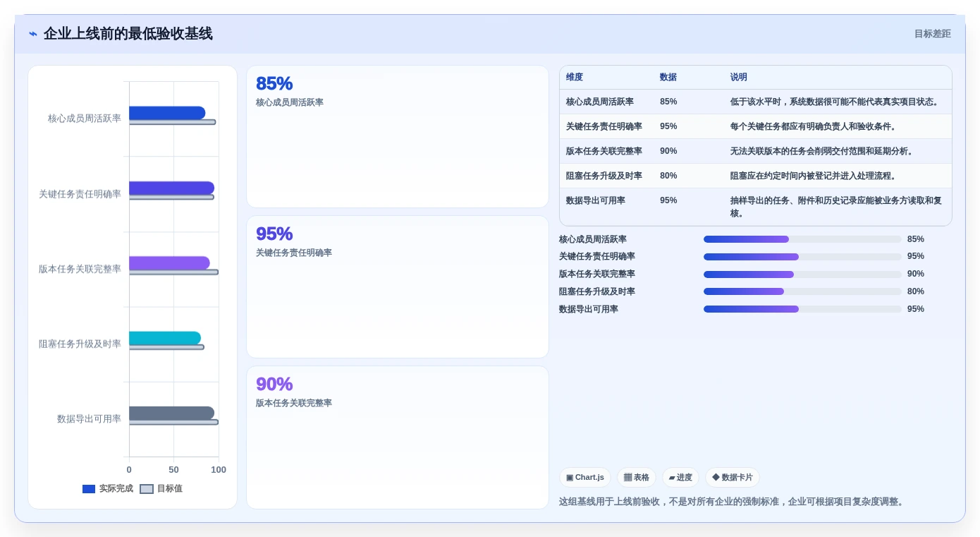
Task: Click the 85% value in the table
Action: 668,102
